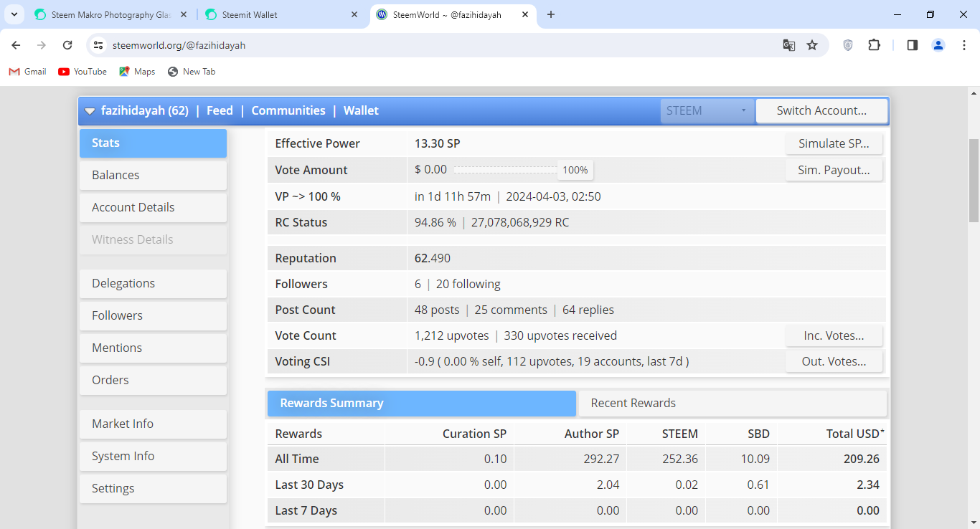Viewport: 980px width, 529px height.
Task: Switch to the Recent Rewards tab
Action: tap(732, 404)
